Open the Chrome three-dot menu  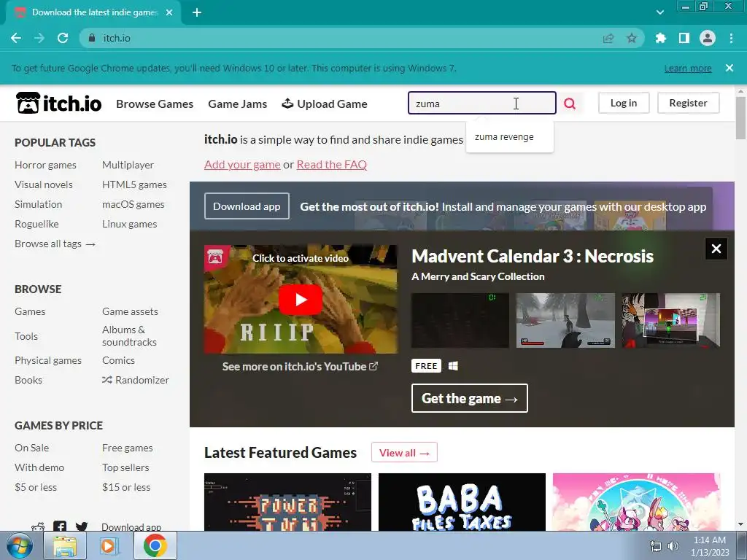731,38
